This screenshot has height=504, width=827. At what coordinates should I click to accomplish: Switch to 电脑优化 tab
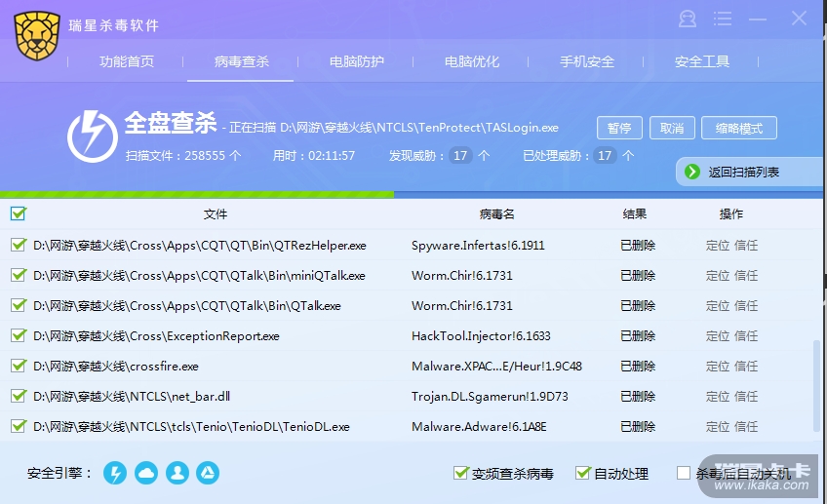(471, 61)
